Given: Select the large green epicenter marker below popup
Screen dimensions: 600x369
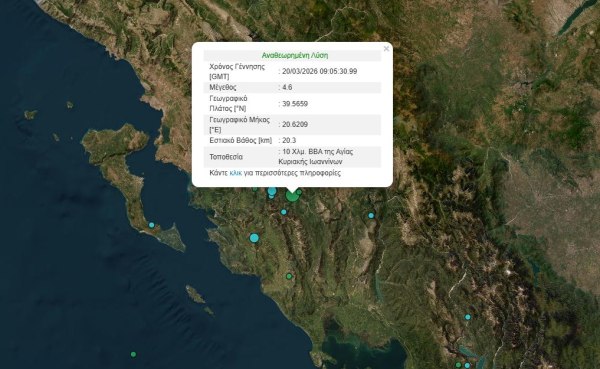Looking at the screenshot, I should [x=292, y=196].
